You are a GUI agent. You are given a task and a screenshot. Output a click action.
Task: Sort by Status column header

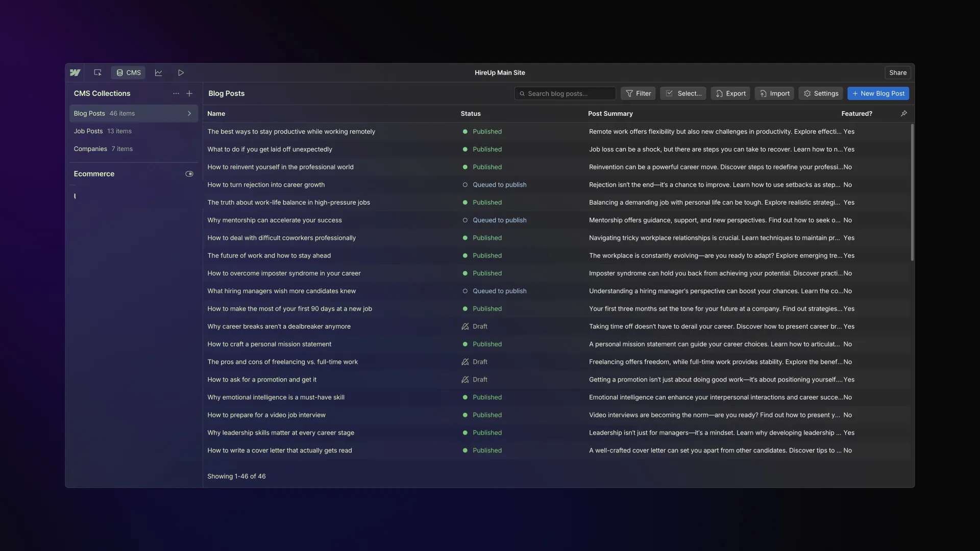click(471, 114)
